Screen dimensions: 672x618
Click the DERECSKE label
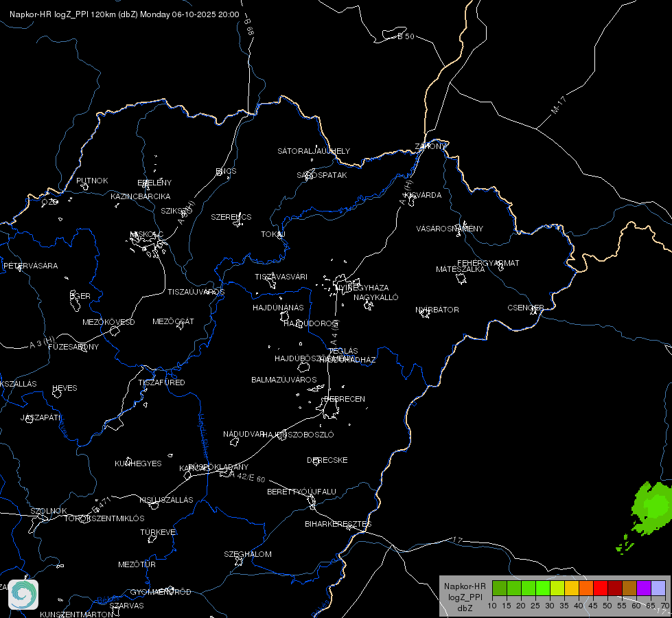[327, 460]
